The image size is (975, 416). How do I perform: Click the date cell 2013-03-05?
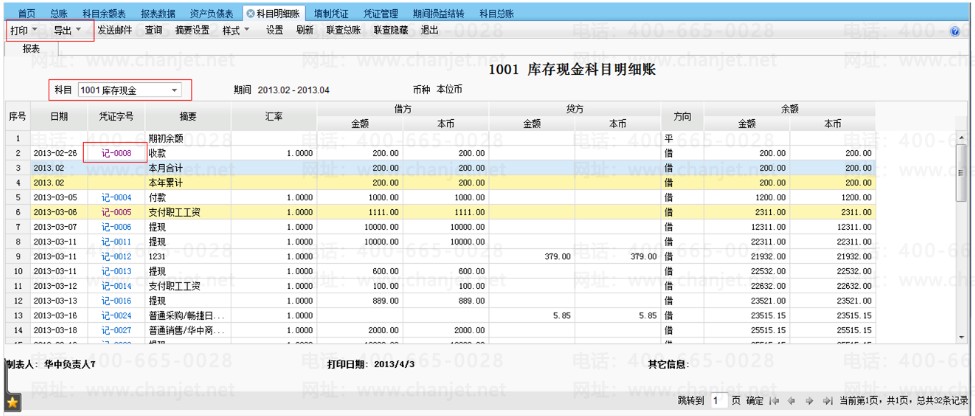(x=60, y=197)
